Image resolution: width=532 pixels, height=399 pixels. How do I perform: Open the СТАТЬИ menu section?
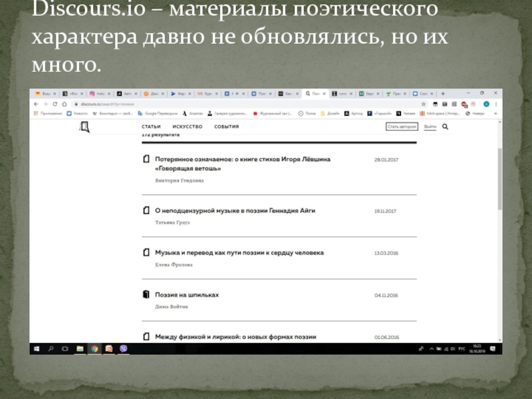tap(151, 126)
